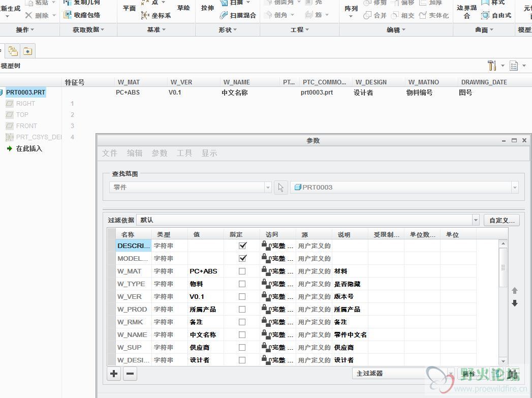
Task: Open the Parameters (参数) menu
Action: click(160, 154)
